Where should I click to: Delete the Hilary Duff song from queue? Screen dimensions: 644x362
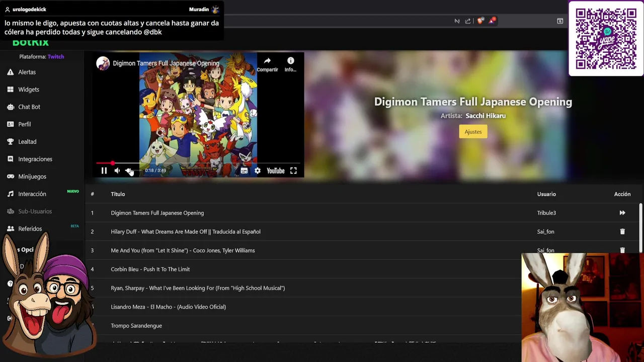(622, 232)
